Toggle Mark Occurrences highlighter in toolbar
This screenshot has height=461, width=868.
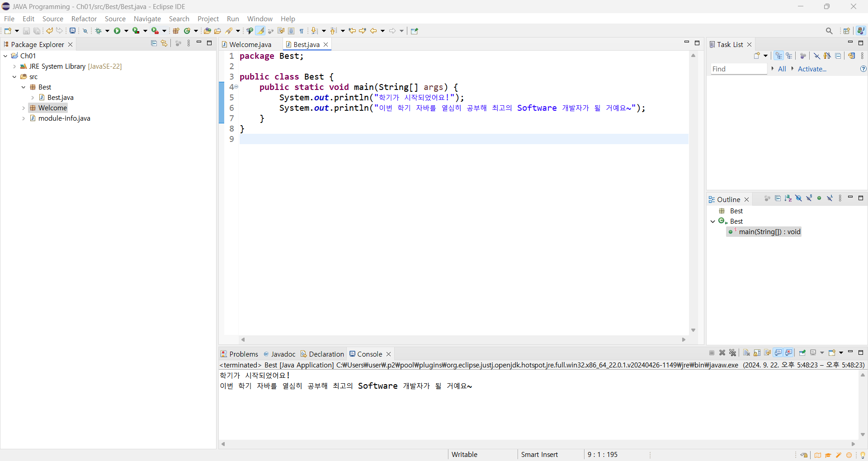coord(260,31)
